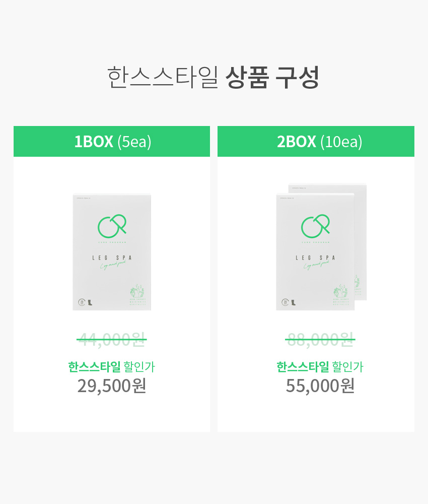Click the boot icon on 2BOX package
Image resolution: width=428 pixels, height=504 pixels.
tap(293, 302)
